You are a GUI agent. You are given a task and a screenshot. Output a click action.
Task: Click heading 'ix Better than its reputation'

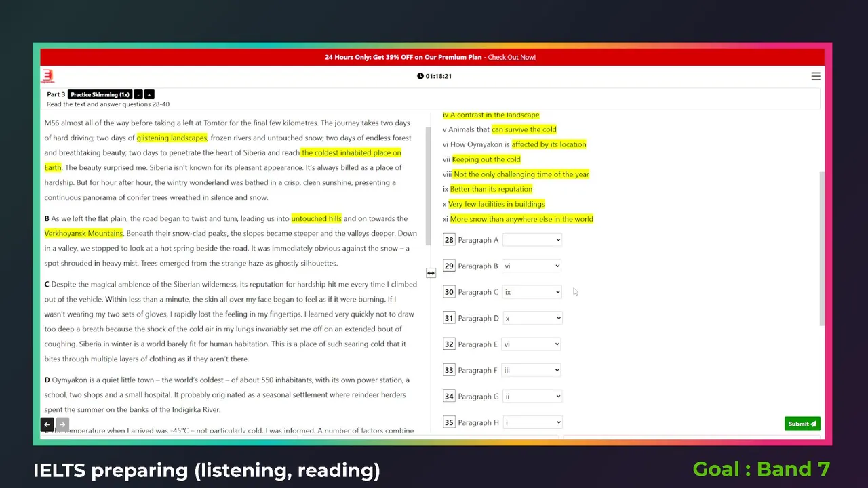[x=488, y=189]
